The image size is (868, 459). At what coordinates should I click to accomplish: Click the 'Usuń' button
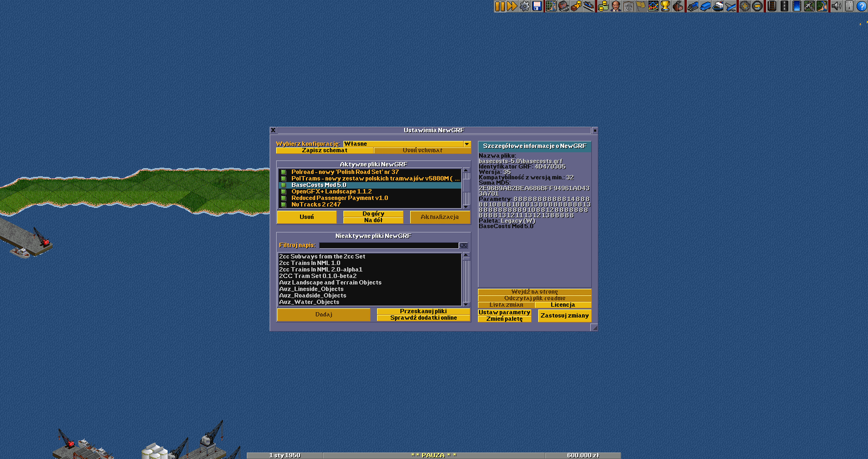(x=307, y=217)
